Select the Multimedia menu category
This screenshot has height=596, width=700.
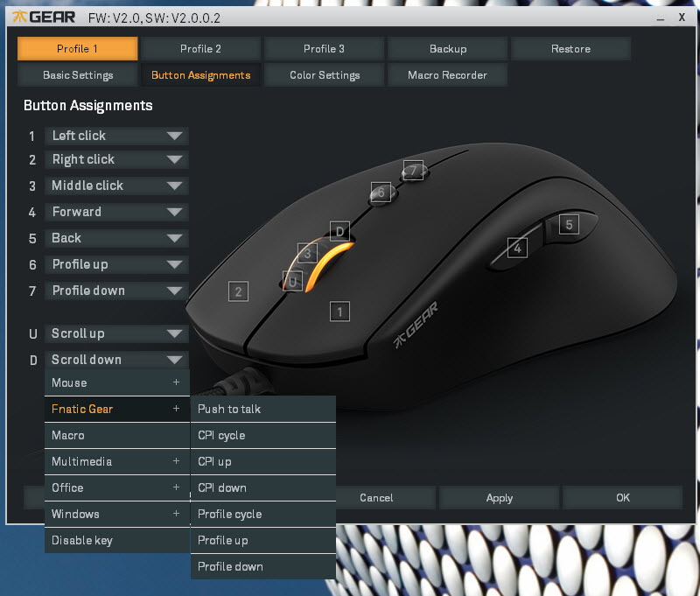pos(117,461)
